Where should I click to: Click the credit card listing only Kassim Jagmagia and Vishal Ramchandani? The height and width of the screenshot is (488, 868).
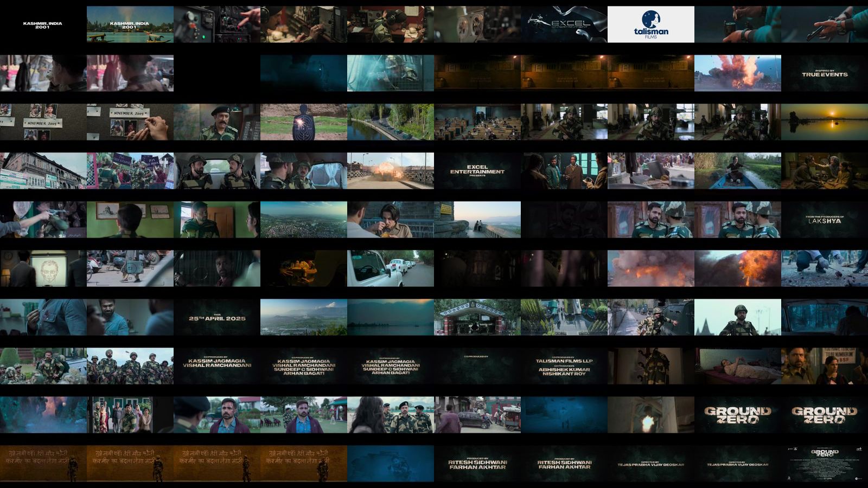coord(217,366)
